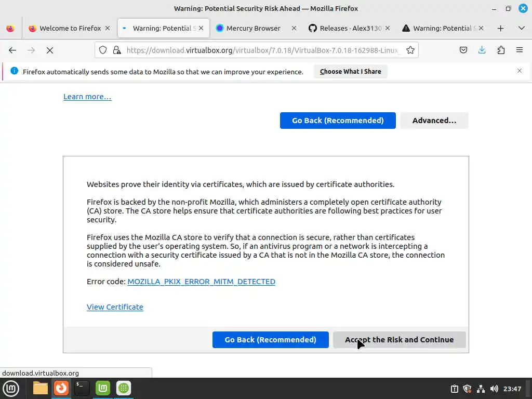532x399 pixels.
Task: Switch to Releases Alex3130 GitHub tab
Action: click(x=350, y=28)
